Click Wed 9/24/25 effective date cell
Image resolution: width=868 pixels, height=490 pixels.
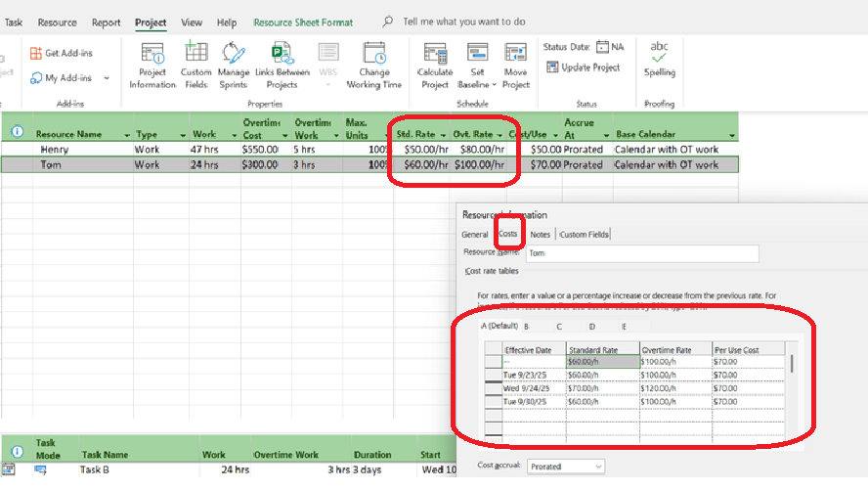point(534,388)
